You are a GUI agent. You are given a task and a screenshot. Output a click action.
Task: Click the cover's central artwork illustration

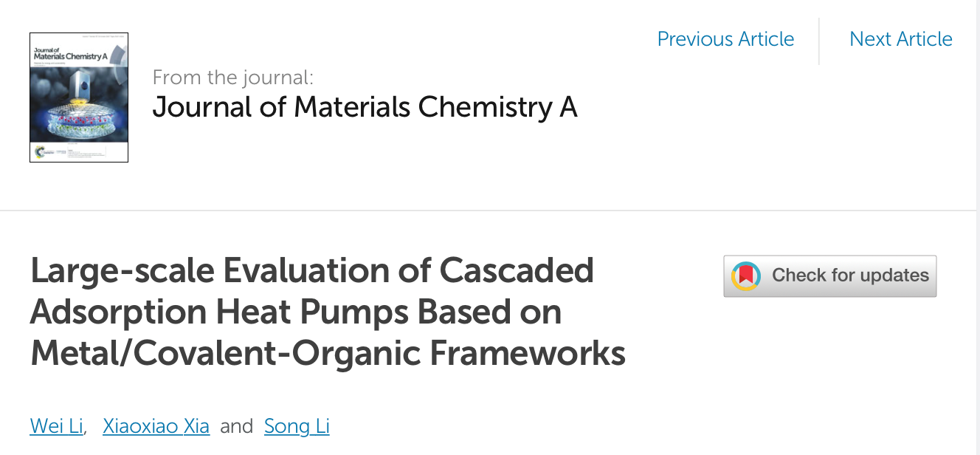(78, 103)
